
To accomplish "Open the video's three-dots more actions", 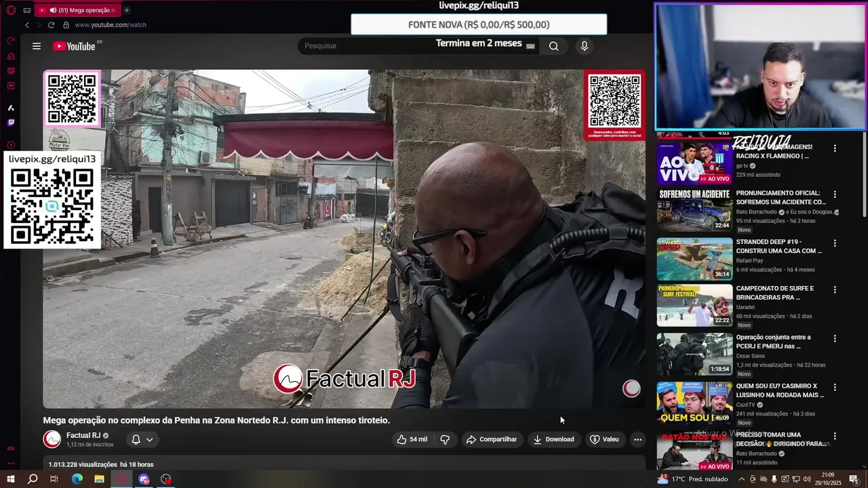I will (637, 439).
